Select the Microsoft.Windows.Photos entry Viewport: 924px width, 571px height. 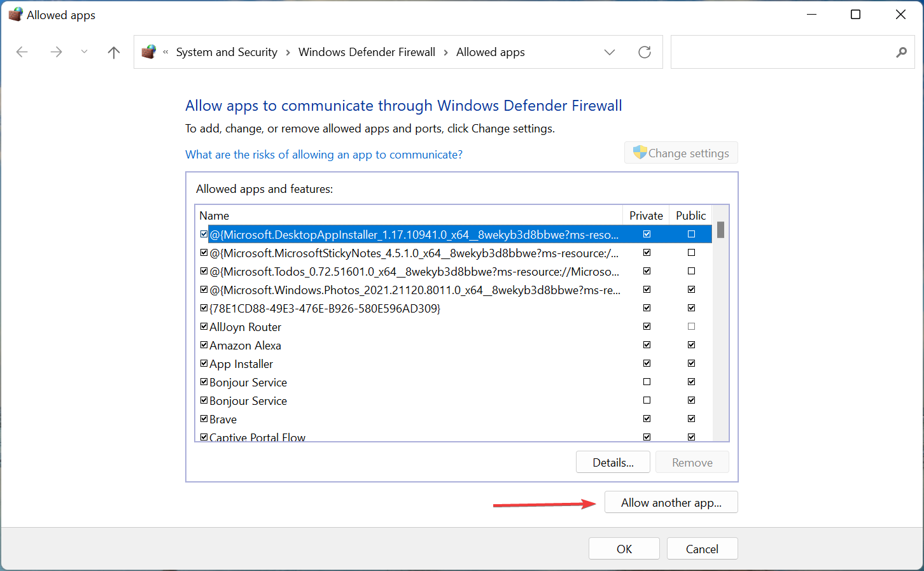[x=415, y=290]
